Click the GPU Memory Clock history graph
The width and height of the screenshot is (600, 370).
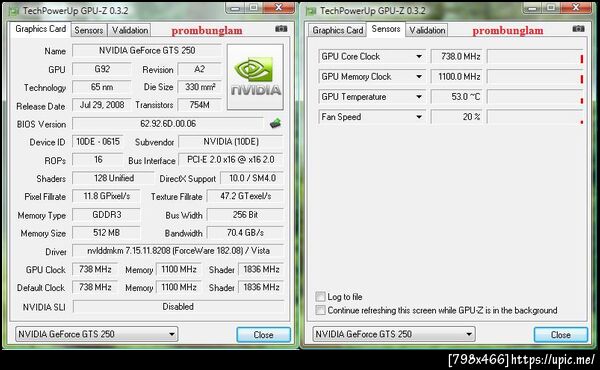(535, 77)
